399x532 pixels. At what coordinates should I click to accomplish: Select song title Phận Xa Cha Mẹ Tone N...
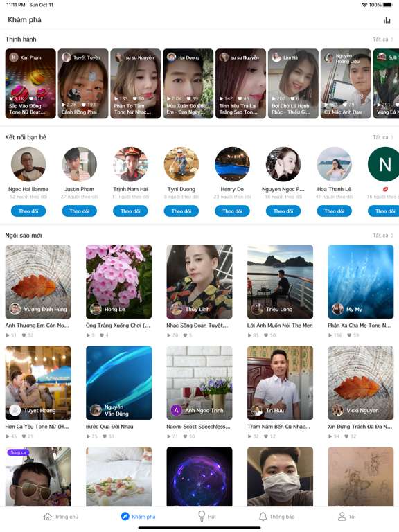(360, 326)
